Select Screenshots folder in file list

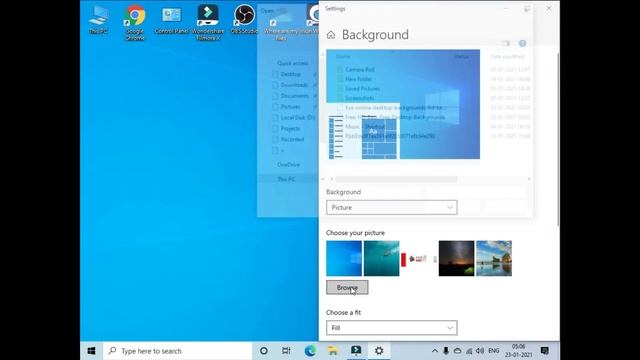click(360, 98)
